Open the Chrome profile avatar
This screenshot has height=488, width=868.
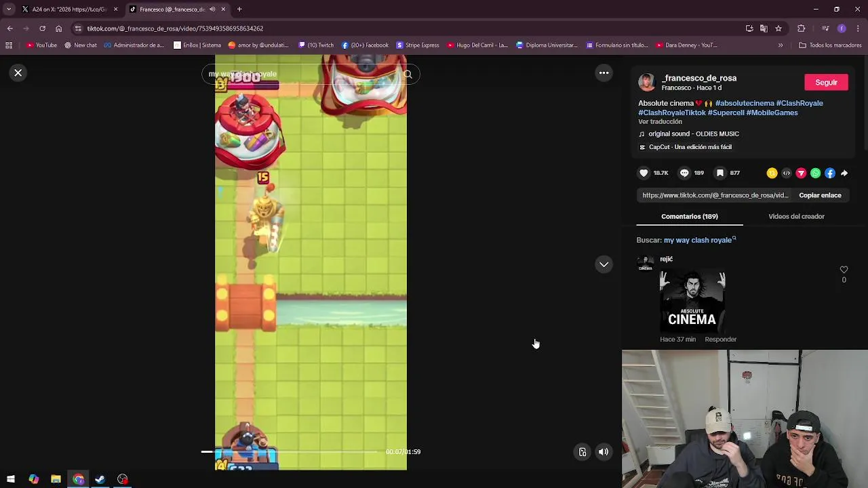click(x=842, y=28)
